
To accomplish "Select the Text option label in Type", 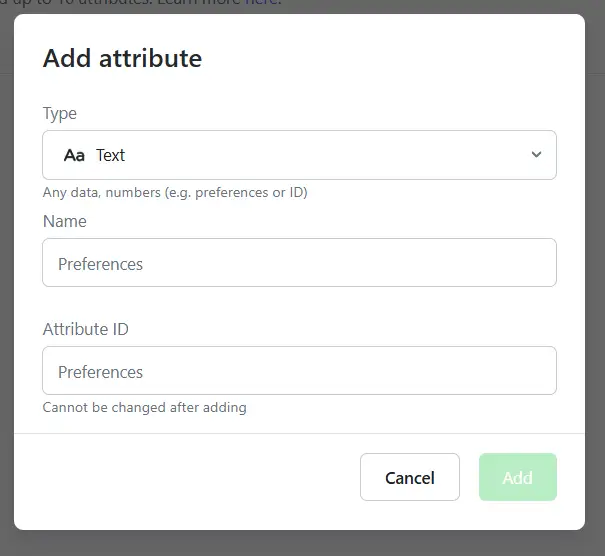I will tap(110, 155).
